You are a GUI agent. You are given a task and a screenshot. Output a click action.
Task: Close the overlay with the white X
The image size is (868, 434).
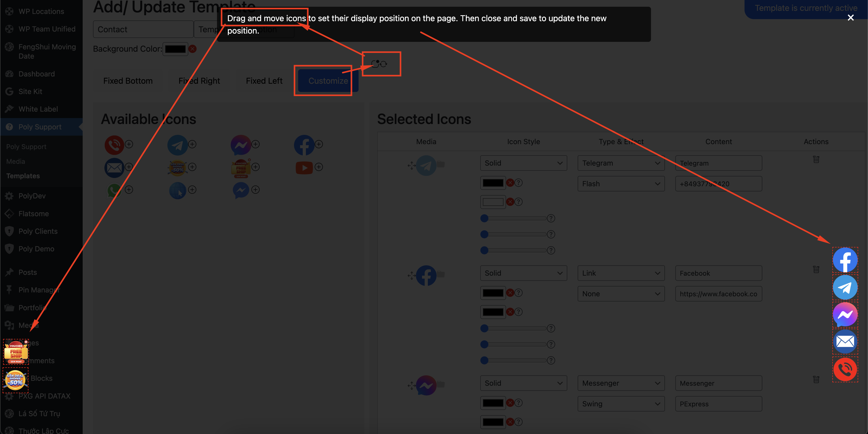tap(850, 18)
